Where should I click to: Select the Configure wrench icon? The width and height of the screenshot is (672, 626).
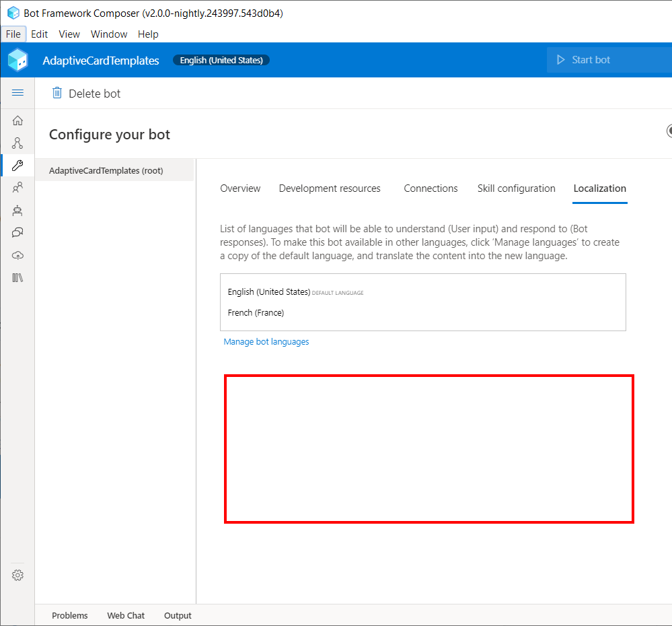[17, 166]
